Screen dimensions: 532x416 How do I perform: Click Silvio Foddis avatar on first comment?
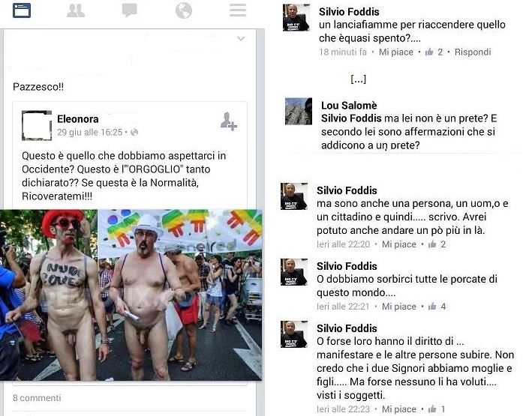296,18
